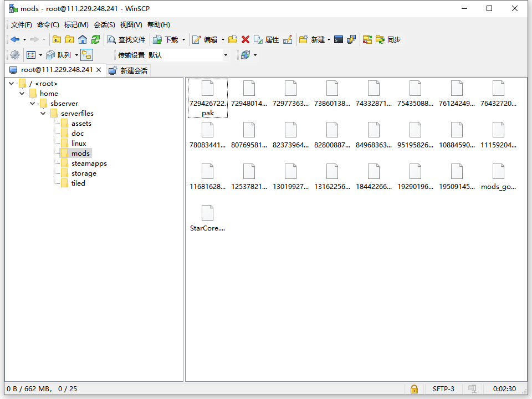Select the file 80769581...

point(249,136)
